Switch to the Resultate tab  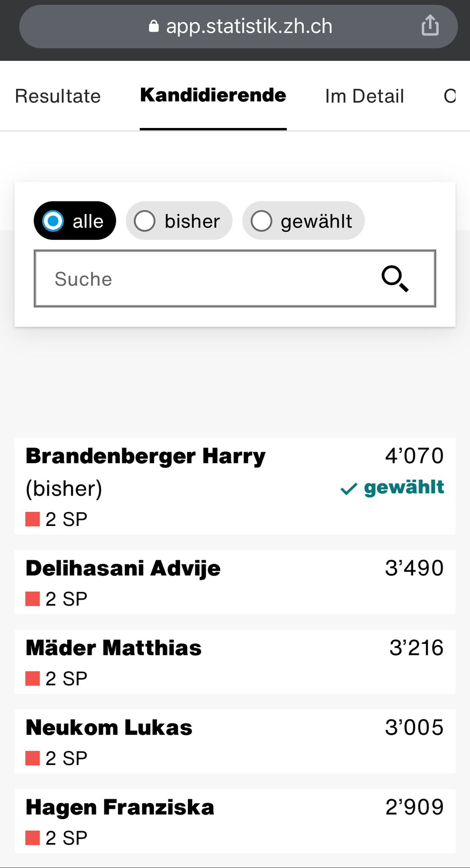click(x=58, y=96)
